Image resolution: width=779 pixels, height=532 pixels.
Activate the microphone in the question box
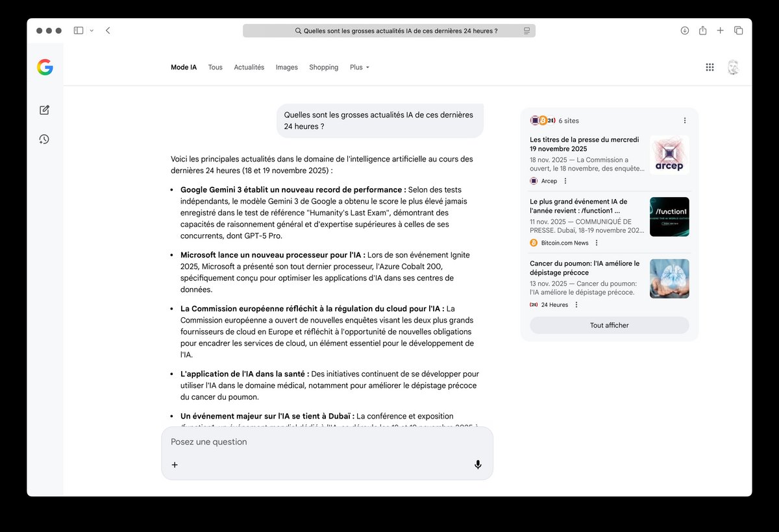(x=478, y=465)
